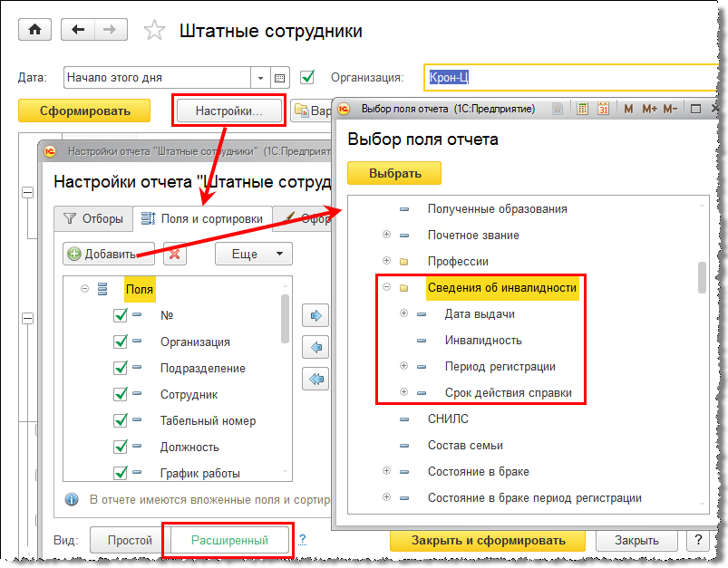This screenshot has height=568, width=728.
Task: Navigate forward with the right arrow
Action: tap(111, 30)
